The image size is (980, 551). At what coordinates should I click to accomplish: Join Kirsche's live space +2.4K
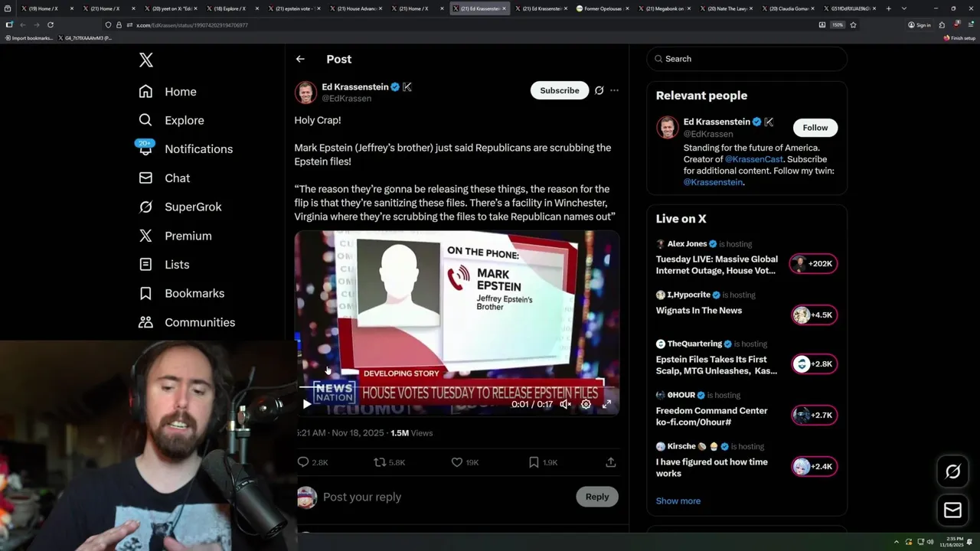(x=815, y=467)
